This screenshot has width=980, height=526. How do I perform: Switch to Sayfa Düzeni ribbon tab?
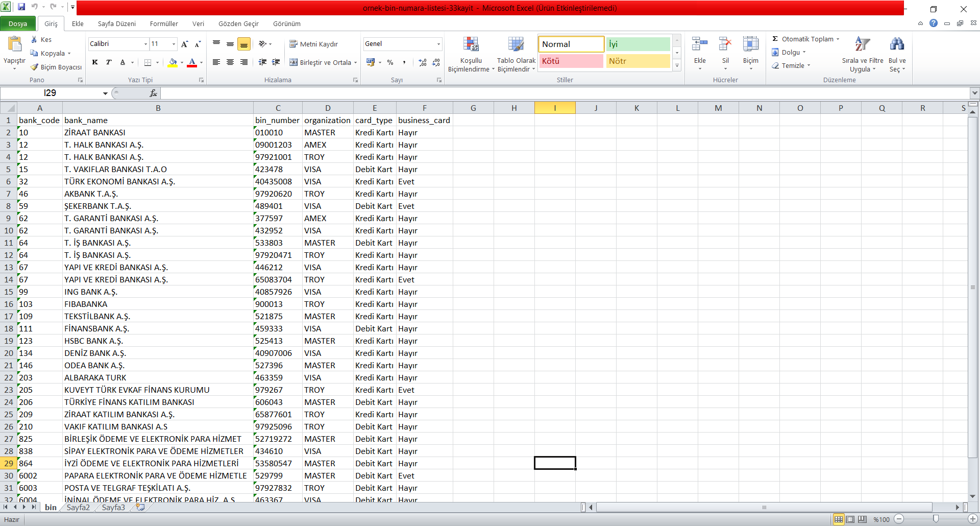tap(117, 23)
